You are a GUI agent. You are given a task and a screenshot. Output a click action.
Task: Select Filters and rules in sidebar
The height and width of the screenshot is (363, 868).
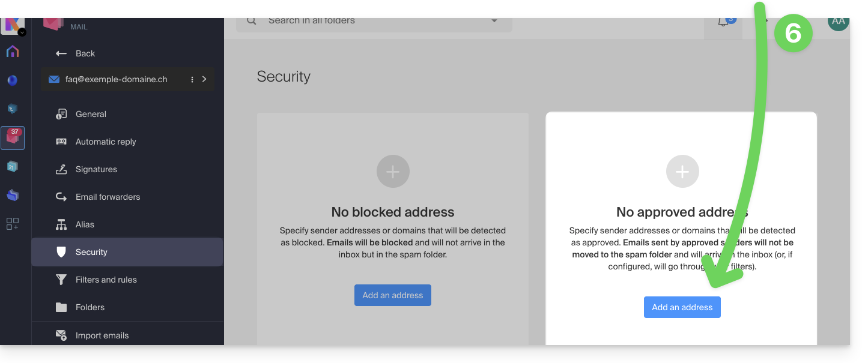click(x=106, y=280)
